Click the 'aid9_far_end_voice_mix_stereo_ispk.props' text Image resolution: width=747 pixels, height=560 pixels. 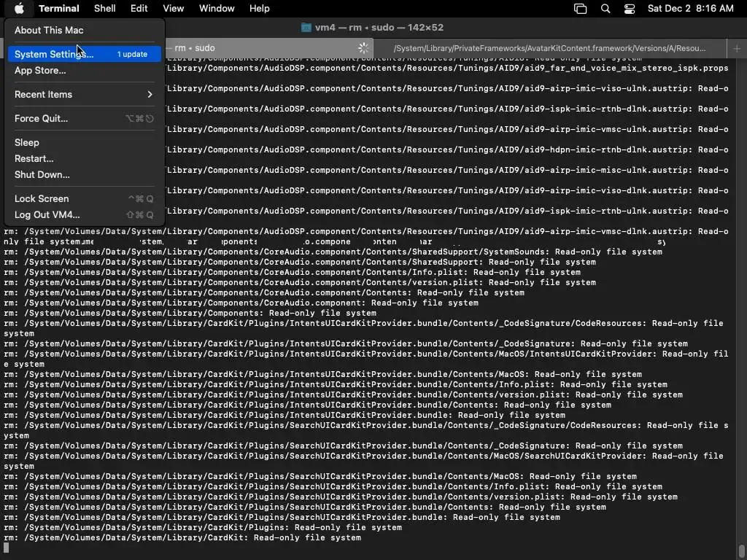tap(625, 68)
